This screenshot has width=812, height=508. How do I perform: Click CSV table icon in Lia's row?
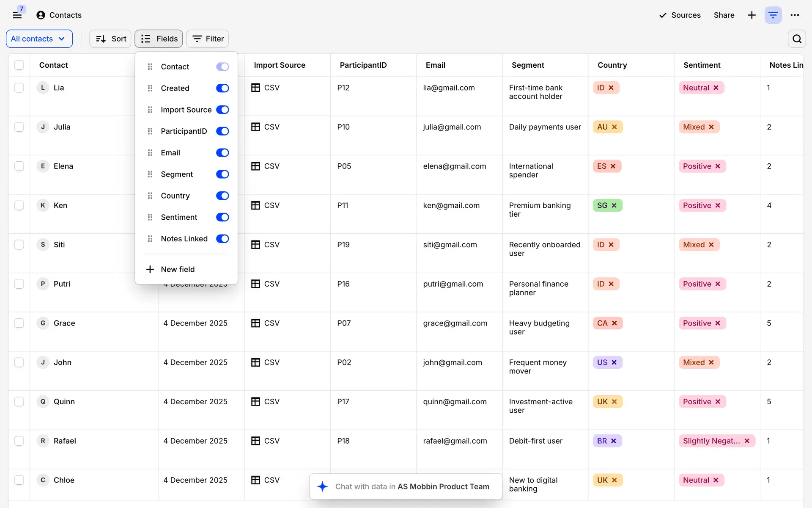tap(255, 88)
